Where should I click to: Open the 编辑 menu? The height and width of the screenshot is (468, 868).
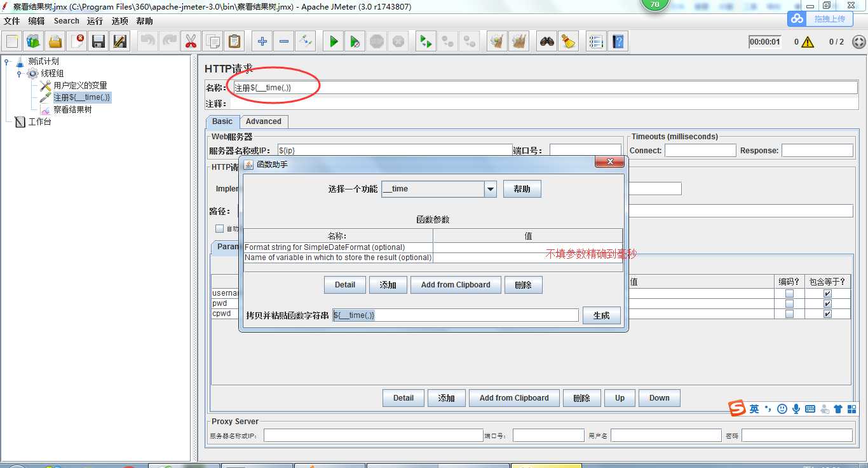tap(36, 21)
